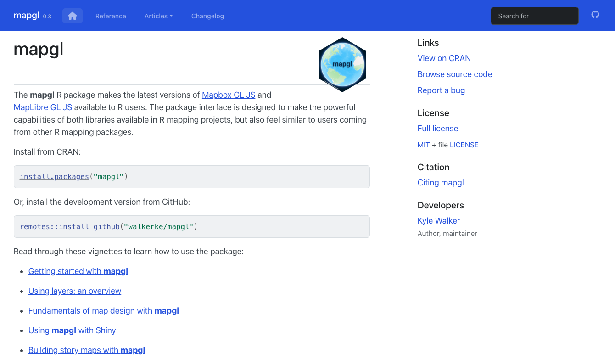This screenshot has width=615, height=364.
Task: Focus the Search for input field
Action: [534, 16]
